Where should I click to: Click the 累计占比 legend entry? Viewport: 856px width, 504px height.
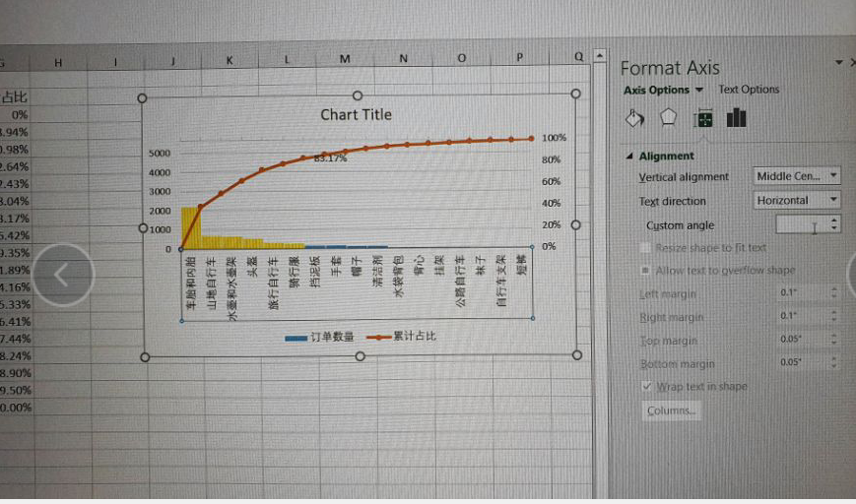click(401, 337)
